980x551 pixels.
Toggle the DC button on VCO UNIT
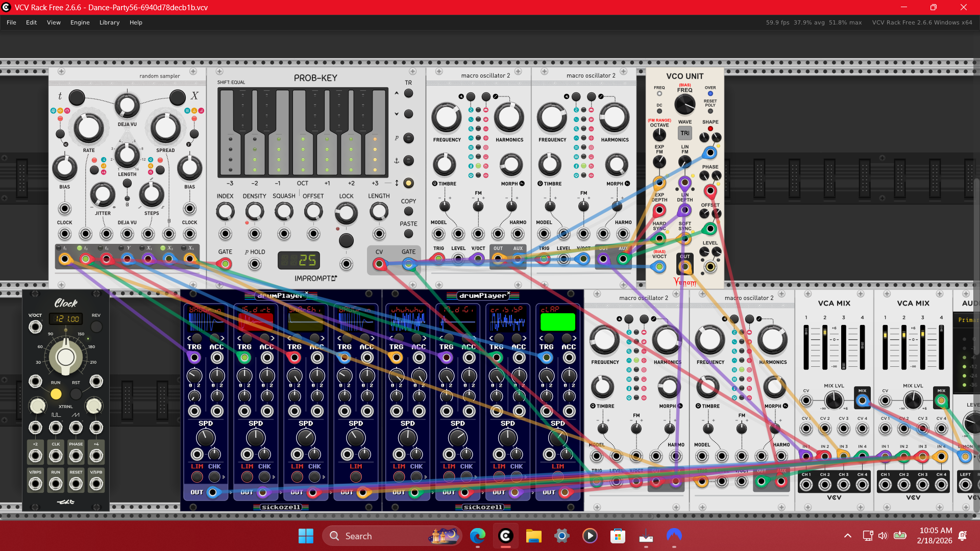click(659, 111)
